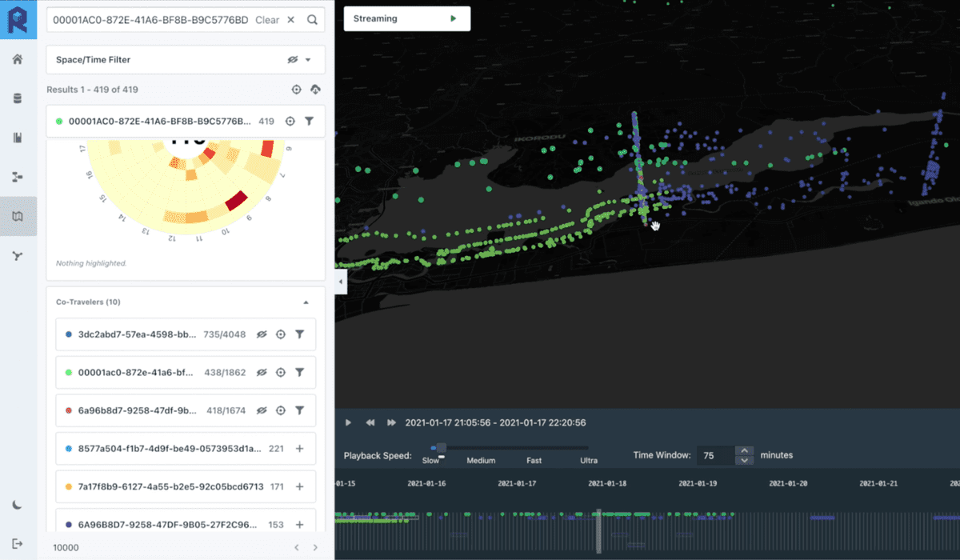Screen dimensions: 960x560
Task: Set playback speed to Fast
Action: click(534, 460)
